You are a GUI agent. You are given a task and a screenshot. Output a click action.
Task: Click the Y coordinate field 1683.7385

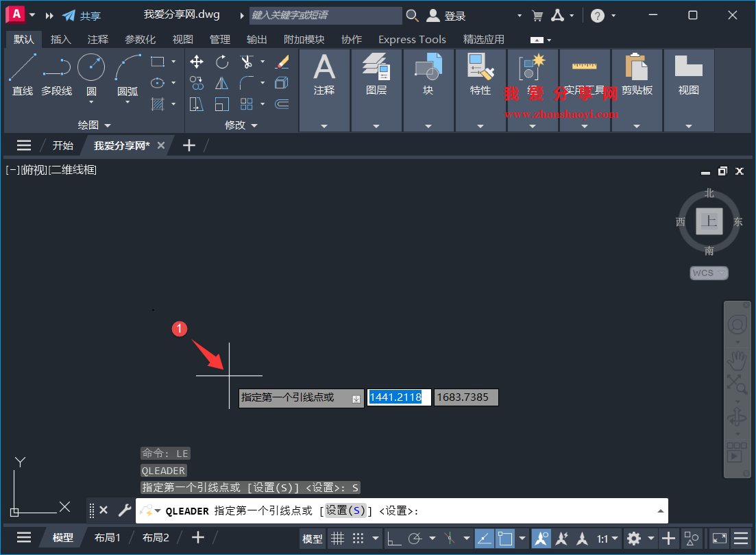(x=466, y=397)
